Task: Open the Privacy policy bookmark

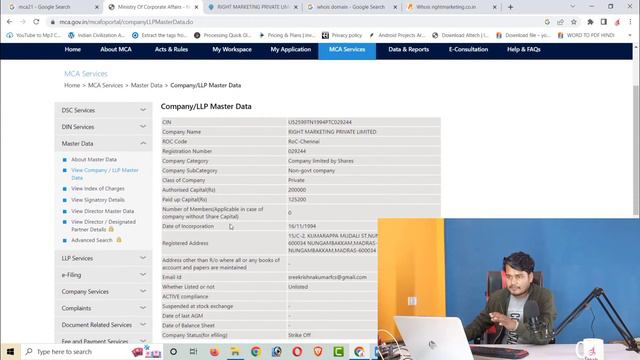Action: pyautogui.click(x=342, y=36)
